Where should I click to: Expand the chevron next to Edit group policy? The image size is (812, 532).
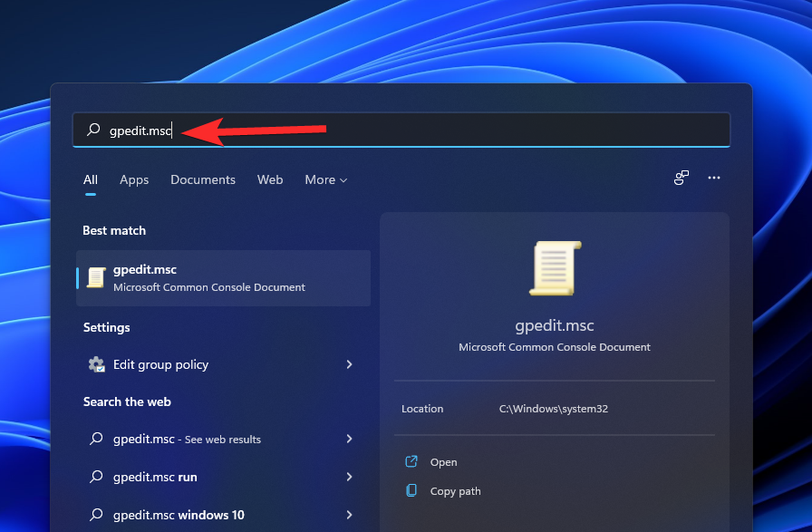point(349,364)
